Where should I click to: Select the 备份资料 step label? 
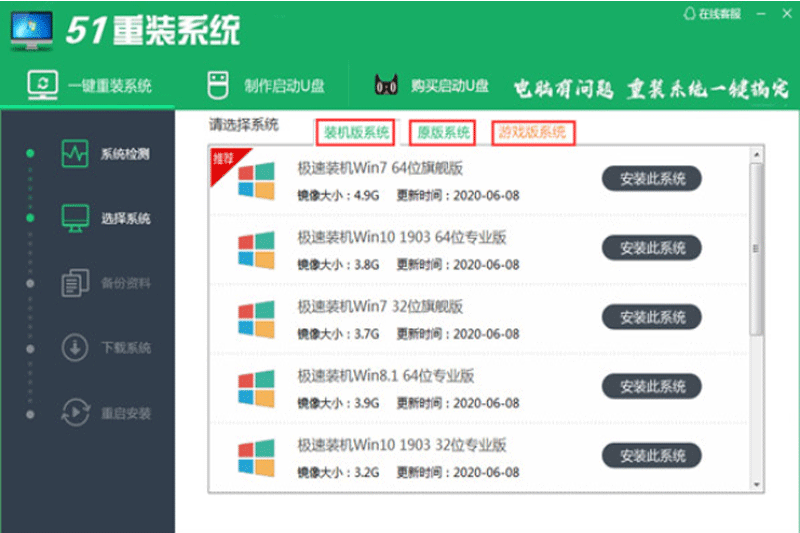[126, 284]
